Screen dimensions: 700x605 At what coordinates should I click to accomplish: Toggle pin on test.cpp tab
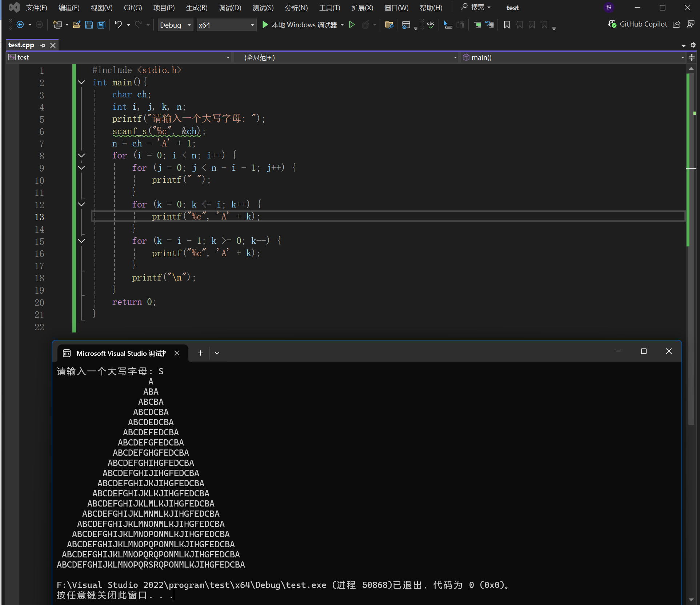click(43, 45)
